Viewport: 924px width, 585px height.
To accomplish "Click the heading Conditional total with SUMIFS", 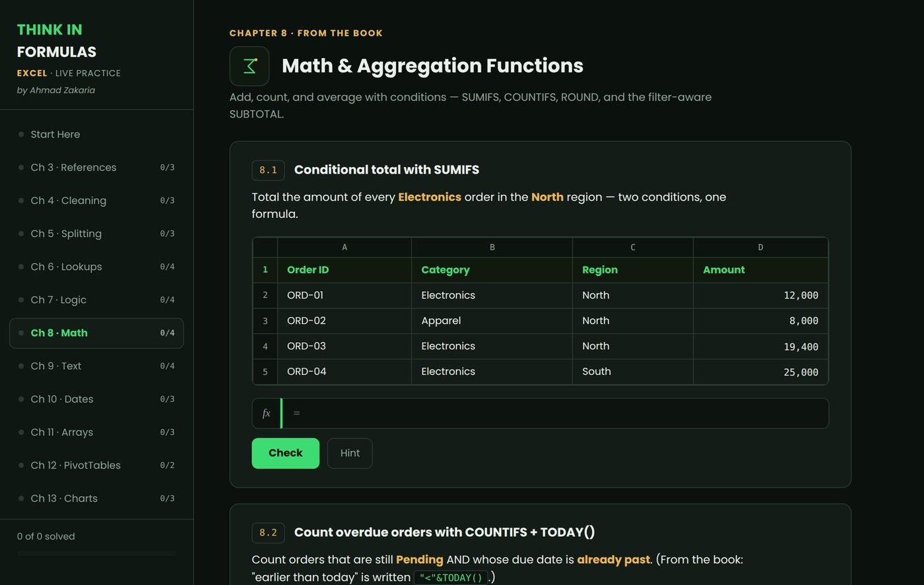I will 387,170.
